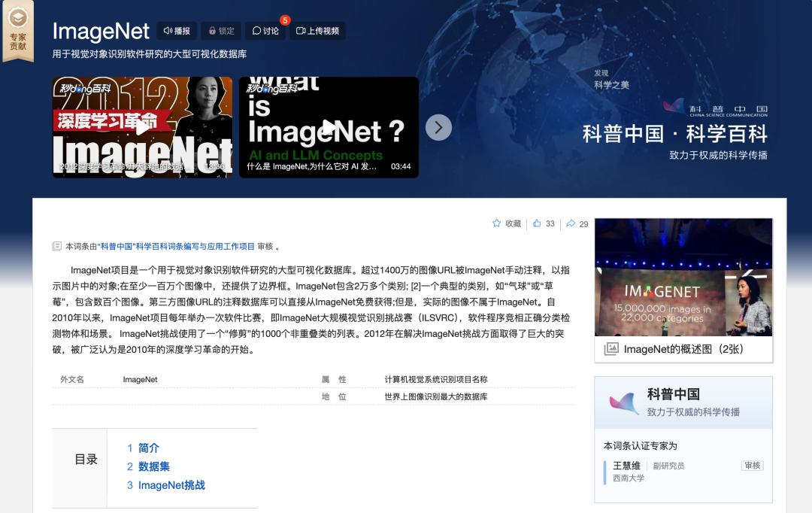Click the 外文名 value ImageNet

(140, 380)
